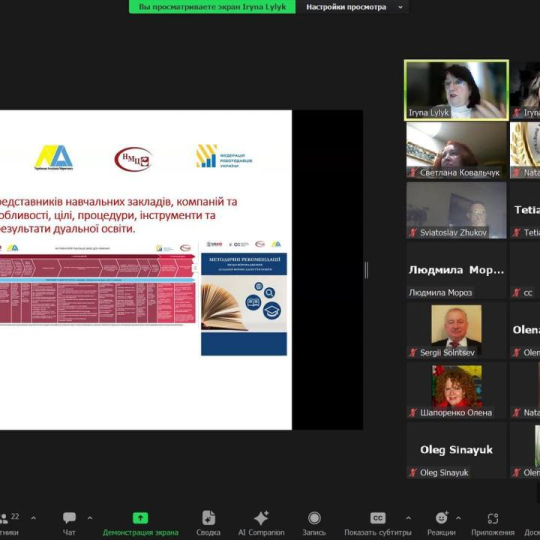This screenshot has width=540, height=540.
Task: Select Светлана Ковальчук's video tile
Action: click(x=456, y=150)
